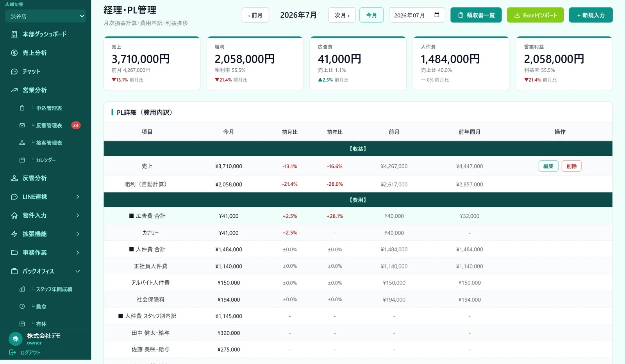The width and height of the screenshot is (625, 364).
Task: Click 編集 on the 売上 row
Action: click(x=548, y=166)
